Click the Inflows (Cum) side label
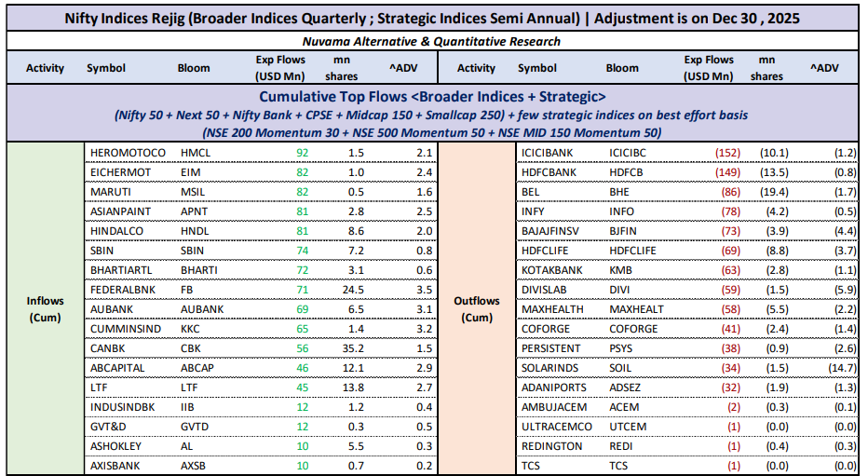The height and width of the screenshot is (476, 868). (x=45, y=307)
